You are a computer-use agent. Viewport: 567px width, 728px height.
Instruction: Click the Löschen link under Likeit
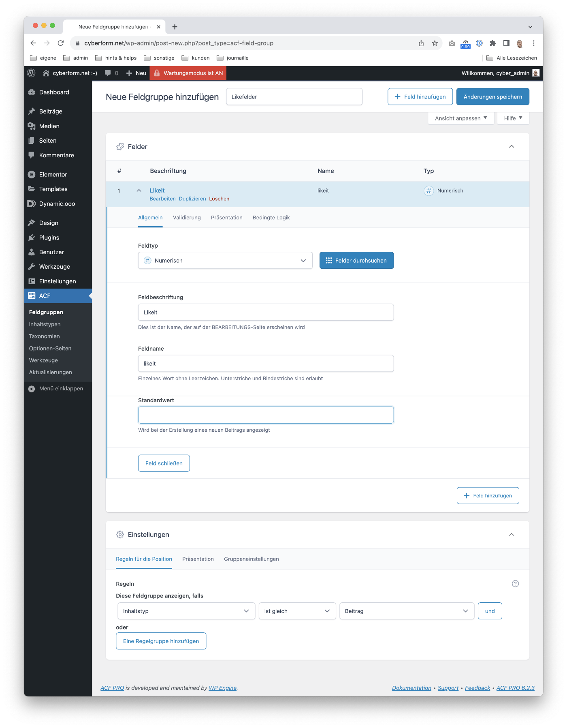click(x=219, y=199)
